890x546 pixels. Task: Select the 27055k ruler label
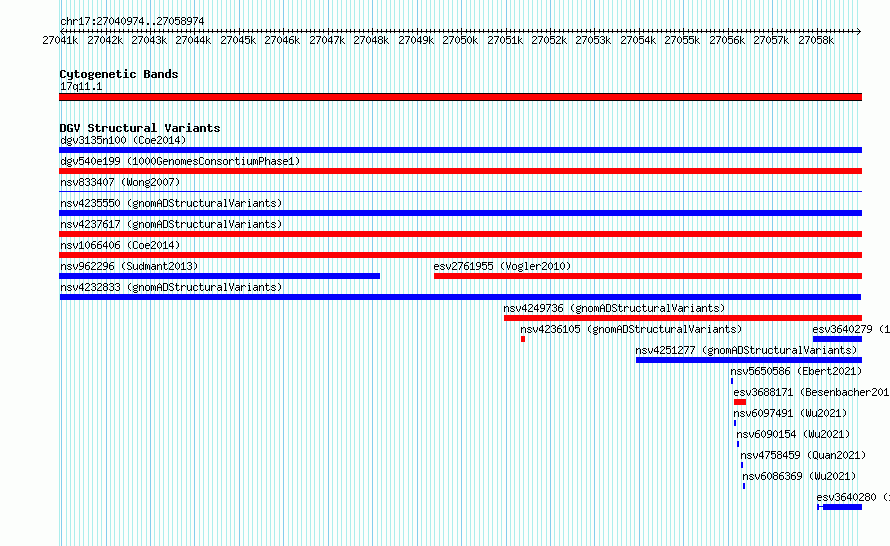pyautogui.click(x=682, y=40)
